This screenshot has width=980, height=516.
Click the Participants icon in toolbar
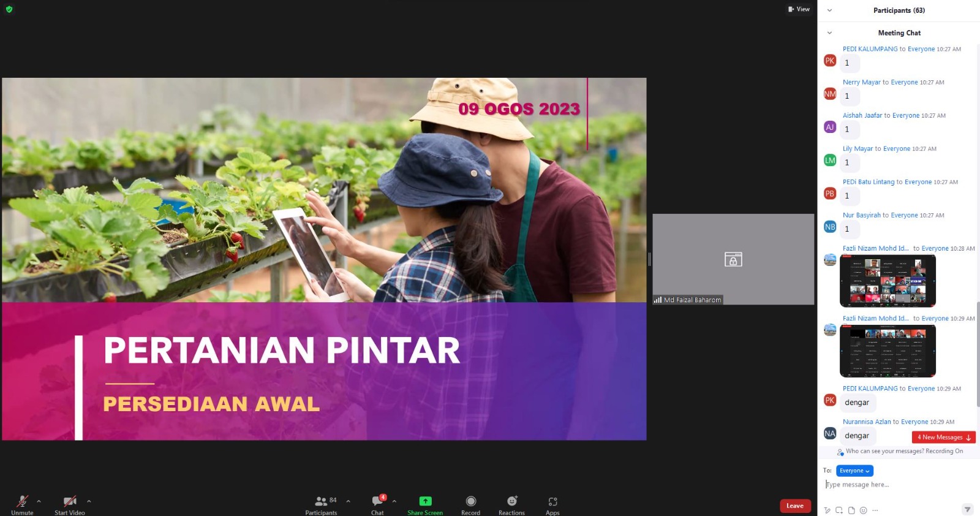click(321, 501)
